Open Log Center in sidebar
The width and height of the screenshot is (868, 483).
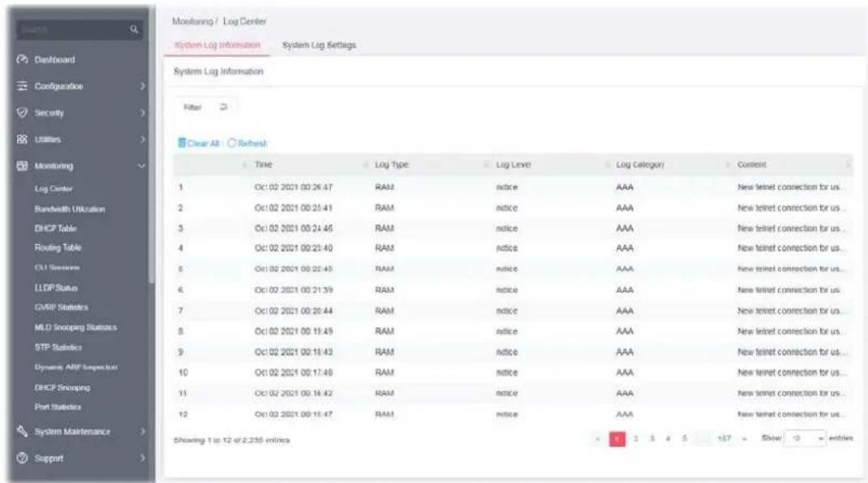click(x=54, y=189)
